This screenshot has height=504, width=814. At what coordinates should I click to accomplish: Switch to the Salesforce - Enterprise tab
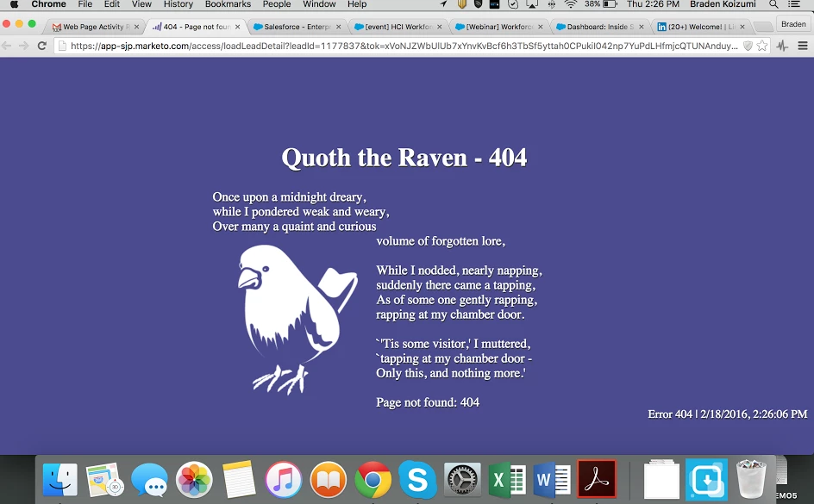click(x=296, y=27)
